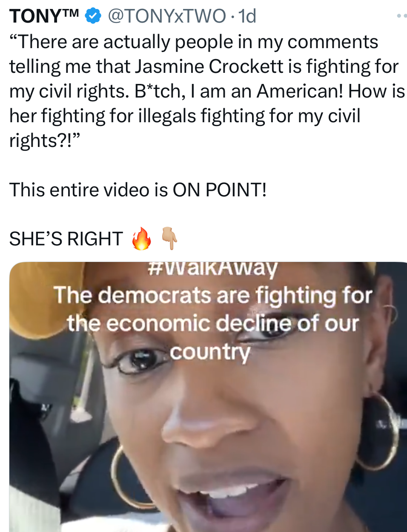Click the name "Jasmine Crockett" in the post
Image resolution: width=407 pixels, height=532 pixels.
tap(209, 66)
